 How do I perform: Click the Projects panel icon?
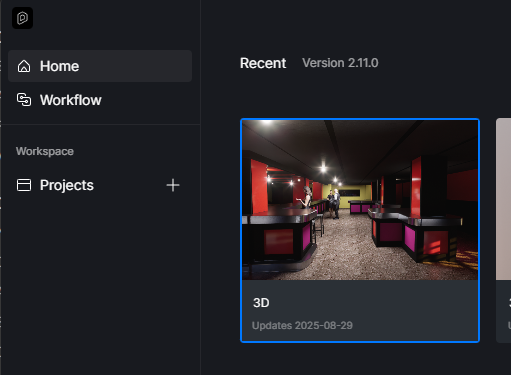[24, 185]
